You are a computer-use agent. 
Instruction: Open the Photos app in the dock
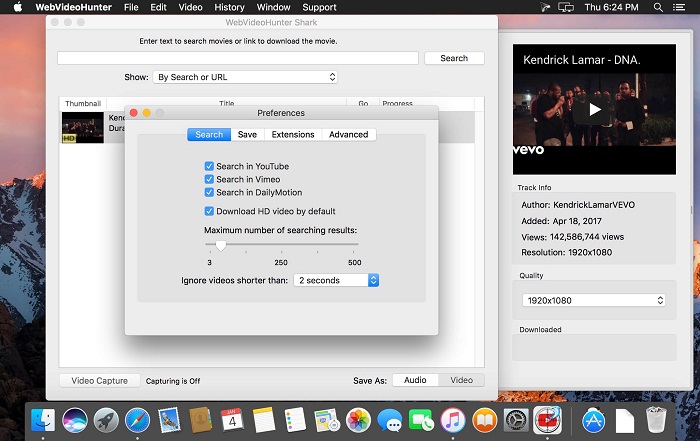point(358,420)
